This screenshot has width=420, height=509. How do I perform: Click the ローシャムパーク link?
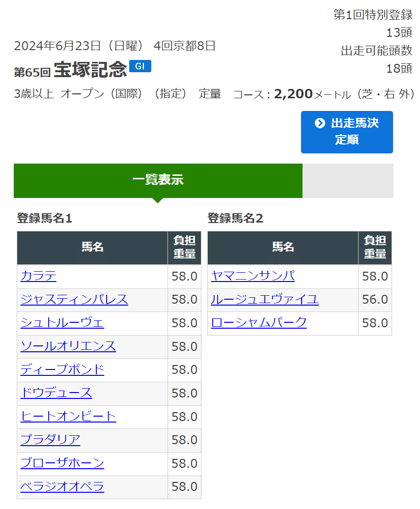coord(259,323)
